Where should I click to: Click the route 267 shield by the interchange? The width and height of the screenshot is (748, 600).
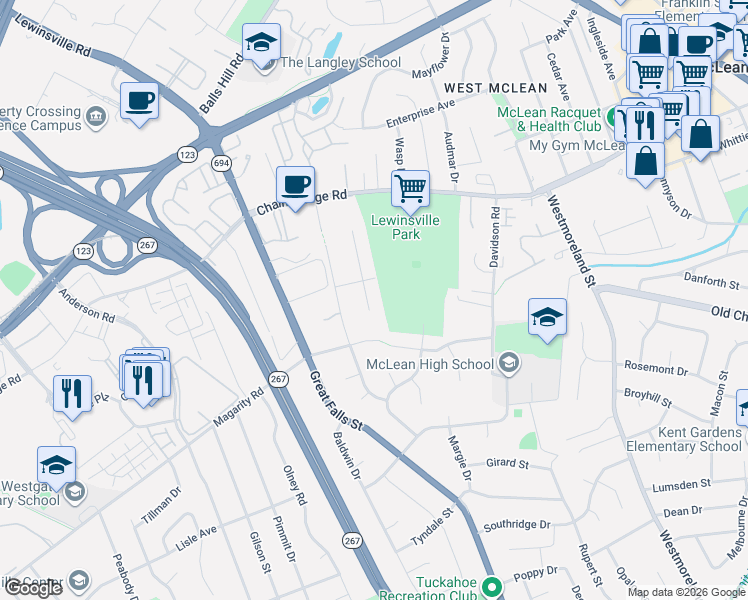(147, 245)
